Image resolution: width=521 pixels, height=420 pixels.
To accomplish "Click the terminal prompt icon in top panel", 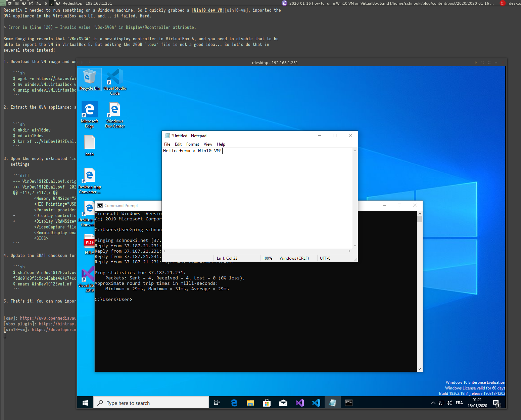I will [x=39, y=3].
